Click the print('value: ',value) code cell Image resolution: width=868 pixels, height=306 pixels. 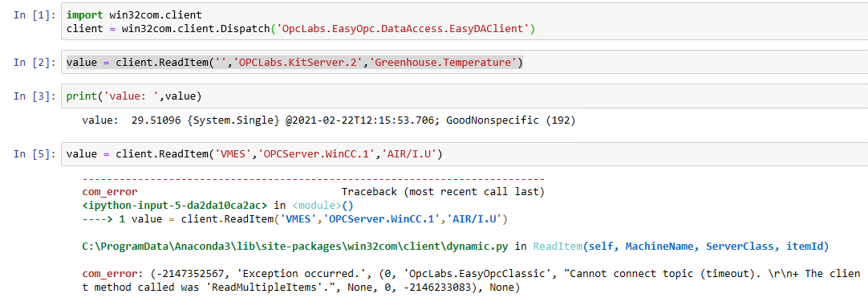point(464,96)
